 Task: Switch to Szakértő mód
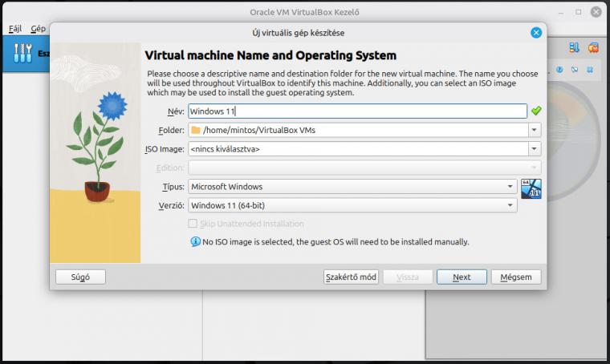[x=350, y=277]
